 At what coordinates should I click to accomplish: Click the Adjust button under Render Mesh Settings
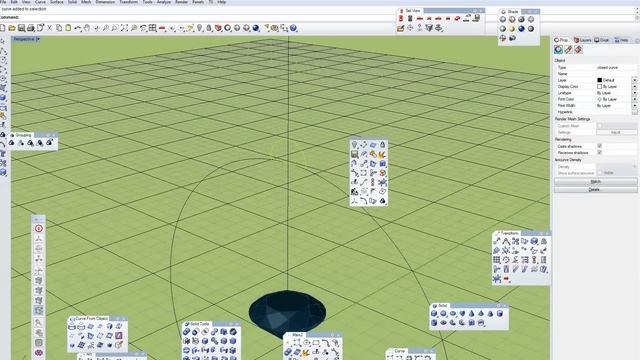coord(616,133)
